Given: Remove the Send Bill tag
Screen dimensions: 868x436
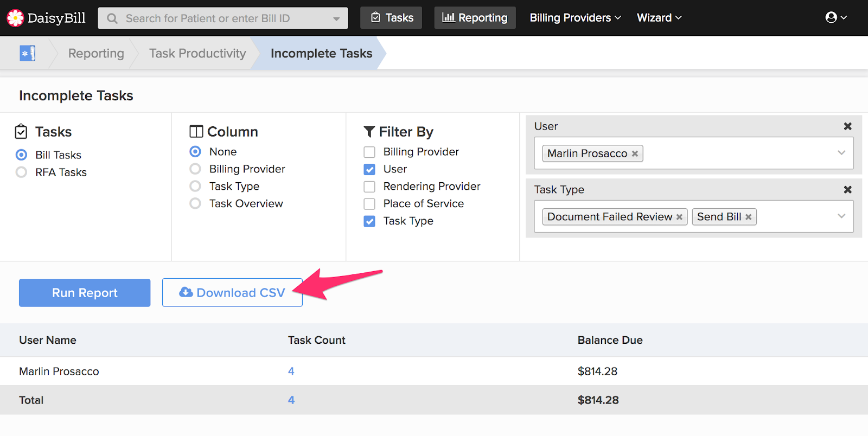Looking at the screenshot, I should [749, 217].
